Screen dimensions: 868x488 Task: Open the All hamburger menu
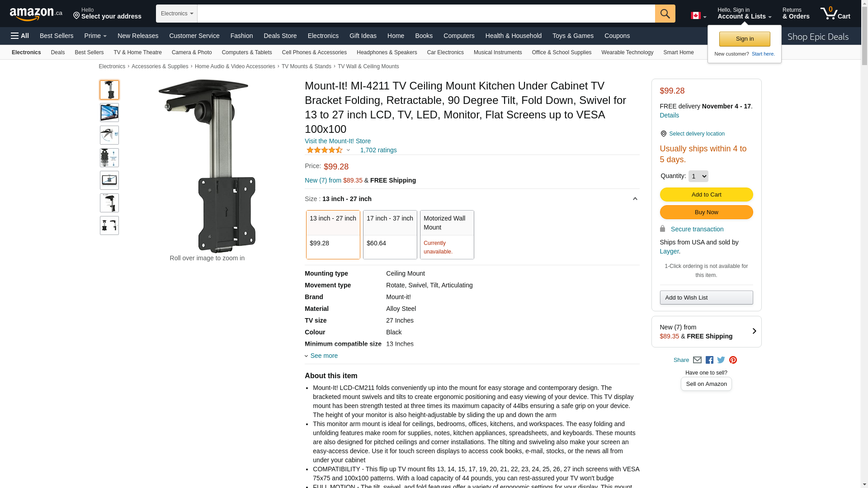[20, 36]
